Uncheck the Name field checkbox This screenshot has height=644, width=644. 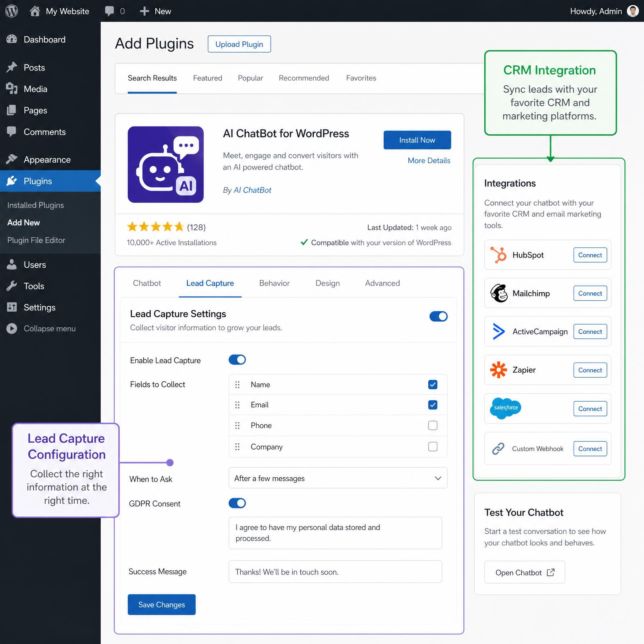(x=433, y=385)
